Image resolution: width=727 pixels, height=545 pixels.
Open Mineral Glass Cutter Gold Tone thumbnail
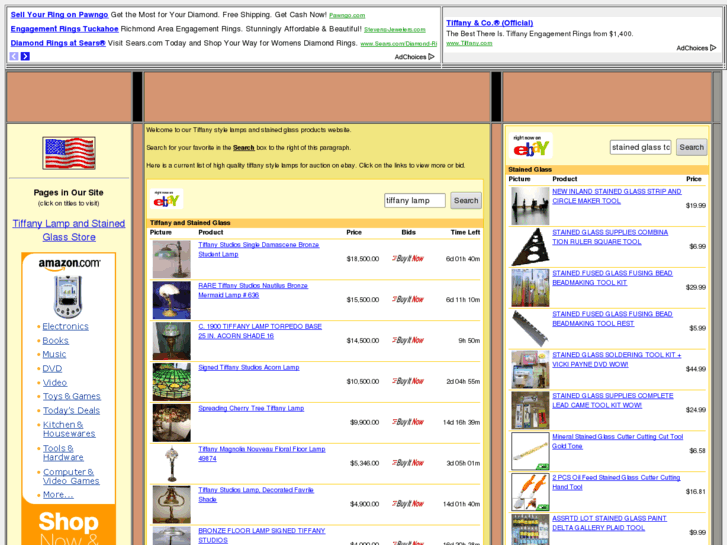(530, 451)
